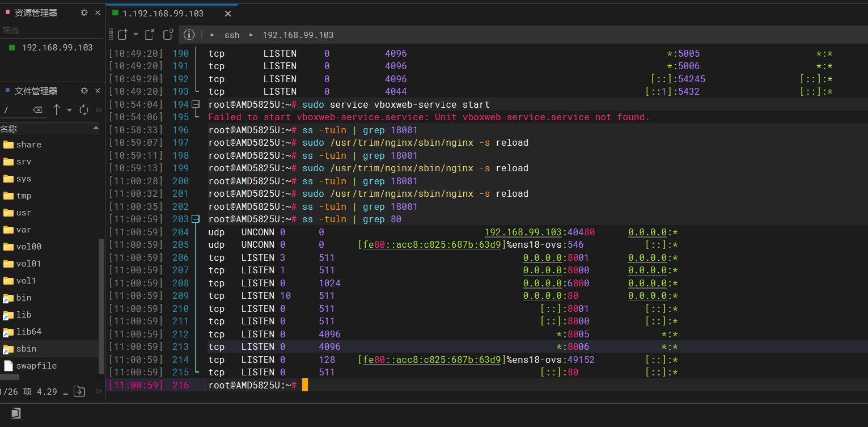Screen dimensions: 868x427
Task: Select the 192.168.99.103 session in resource manager
Action: (57, 48)
